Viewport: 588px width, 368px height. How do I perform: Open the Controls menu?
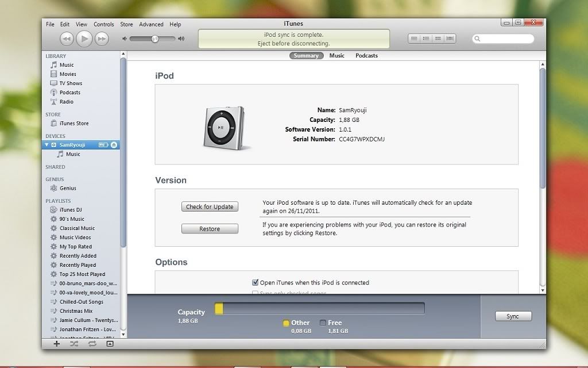[x=104, y=24]
